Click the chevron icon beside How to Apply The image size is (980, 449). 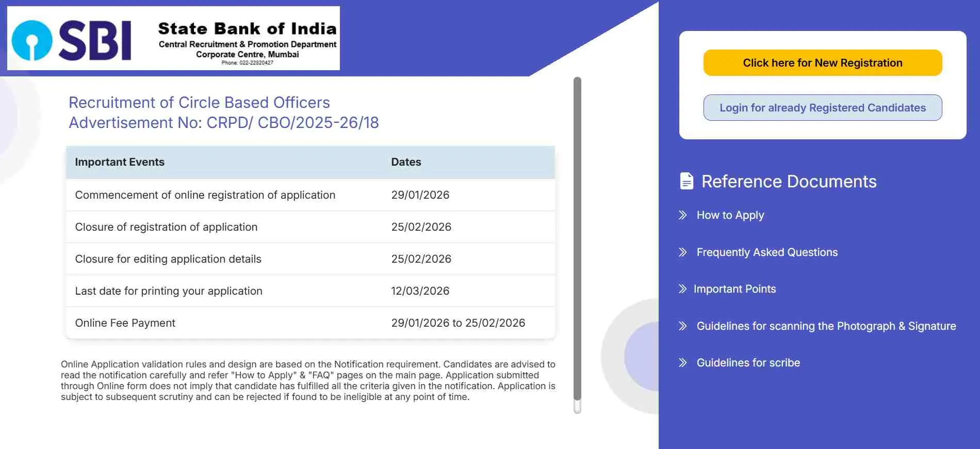coord(683,215)
